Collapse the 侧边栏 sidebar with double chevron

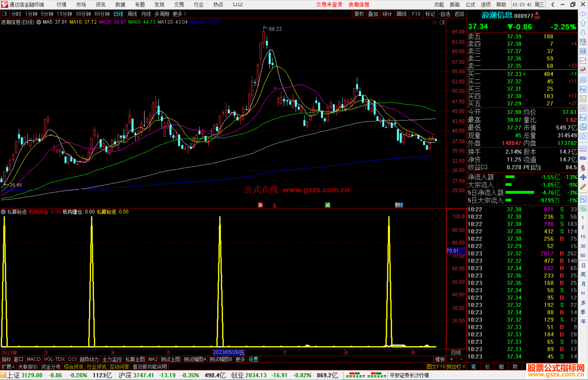(x=464, y=367)
